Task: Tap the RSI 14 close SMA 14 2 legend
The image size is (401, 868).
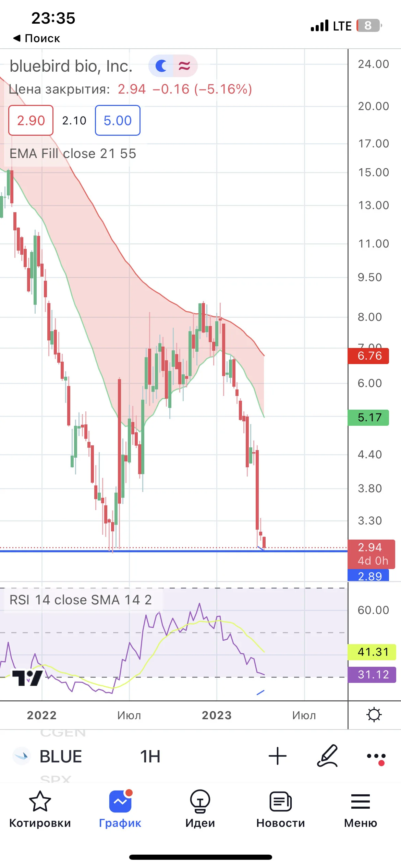Action: (81, 600)
